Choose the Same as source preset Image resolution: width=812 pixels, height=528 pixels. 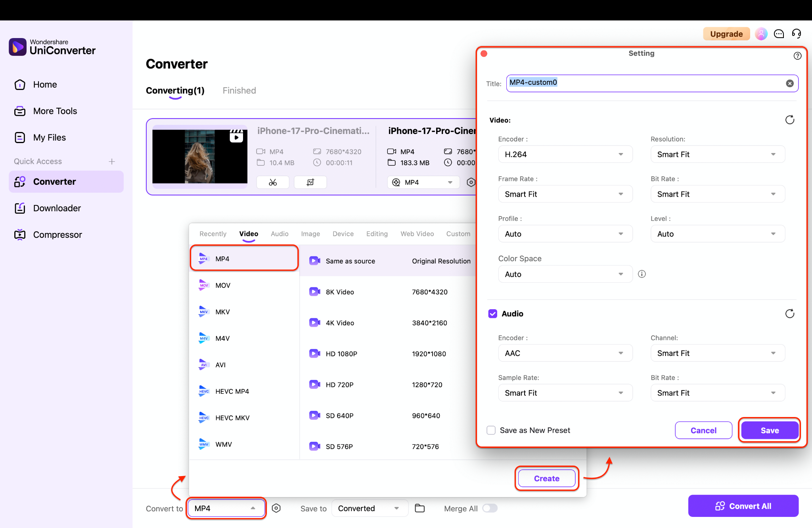pyautogui.click(x=388, y=261)
